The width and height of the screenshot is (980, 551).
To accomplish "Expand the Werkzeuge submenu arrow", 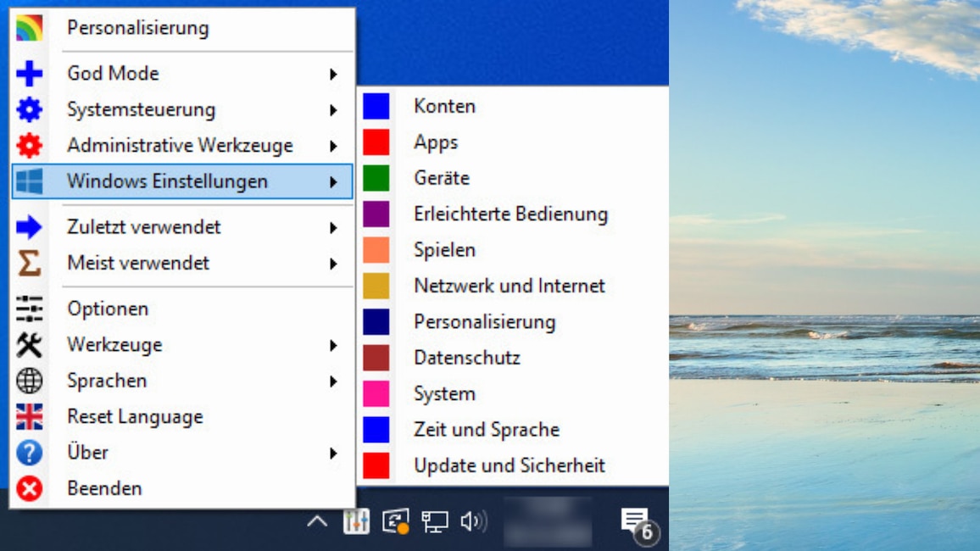I will 333,346.
